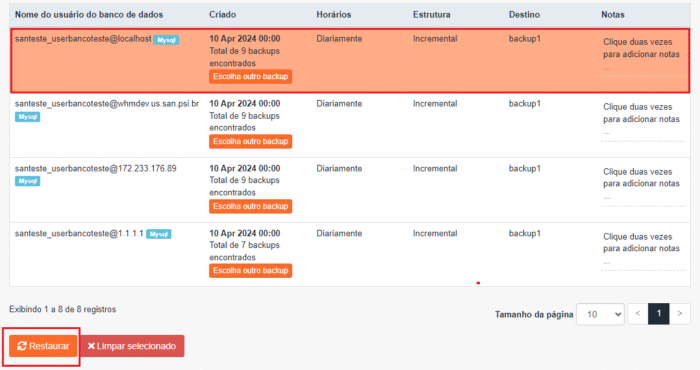
Task: Click Diariamente in the 1.1.1.1 row
Action: tap(339, 233)
